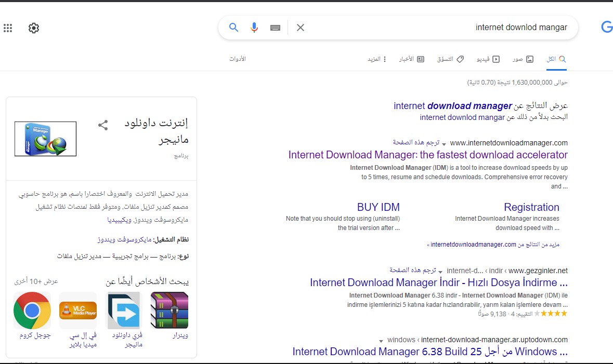Image resolution: width=613 pixels, height=364 pixels.
Task: Open the فري داونلود مانيجر label link
Action: click(x=127, y=340)
